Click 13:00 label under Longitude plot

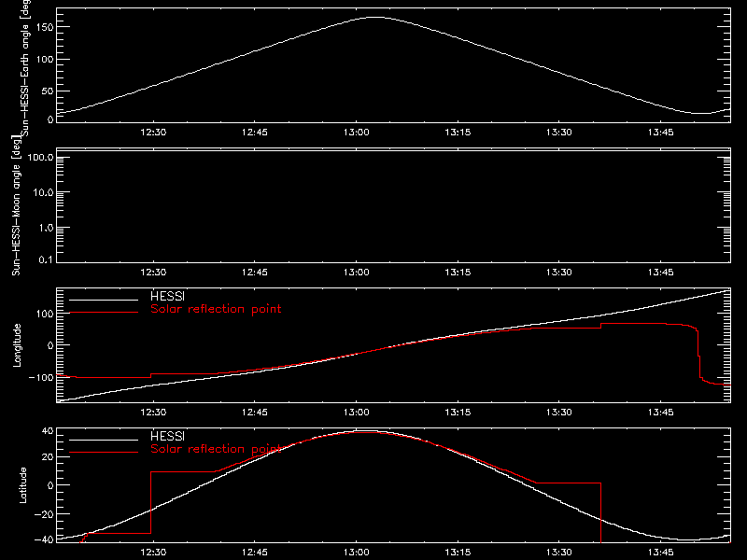click(357, 413)
